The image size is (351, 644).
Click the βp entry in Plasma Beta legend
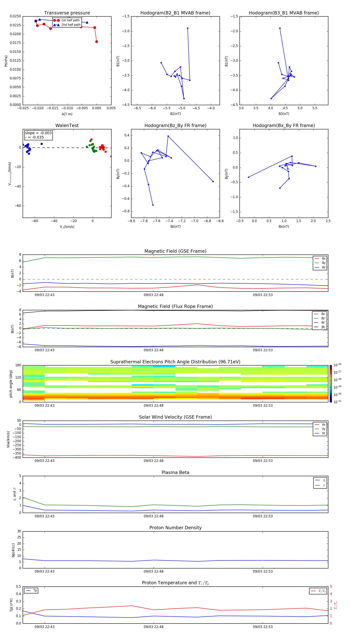click(321, 480)
